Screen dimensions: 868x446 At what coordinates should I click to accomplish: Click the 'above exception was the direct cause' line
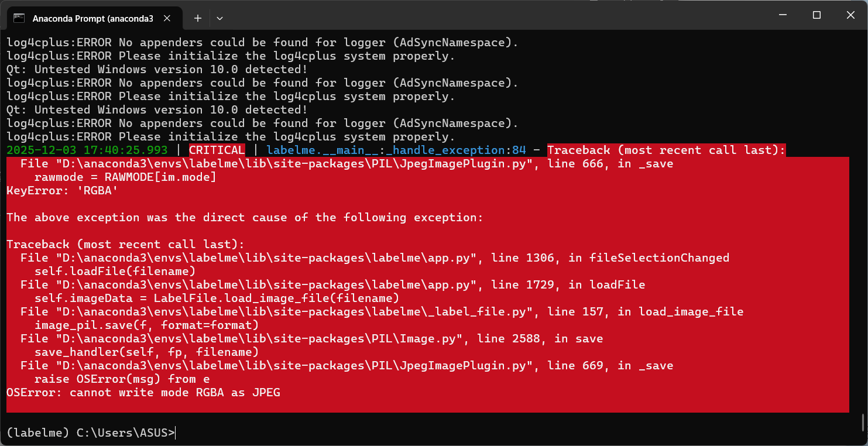click(x=245, y=218)
